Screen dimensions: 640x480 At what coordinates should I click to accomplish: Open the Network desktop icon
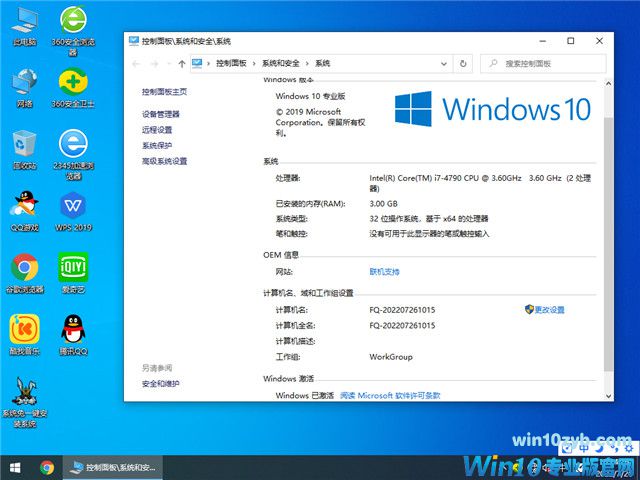(x=24, y=88)
